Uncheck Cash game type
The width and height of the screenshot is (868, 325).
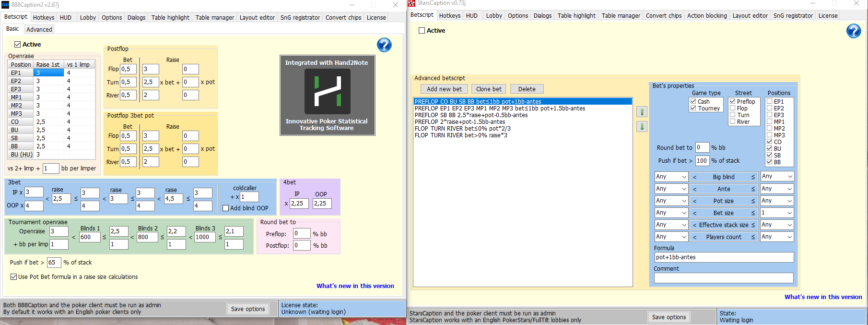click(693, 101)
